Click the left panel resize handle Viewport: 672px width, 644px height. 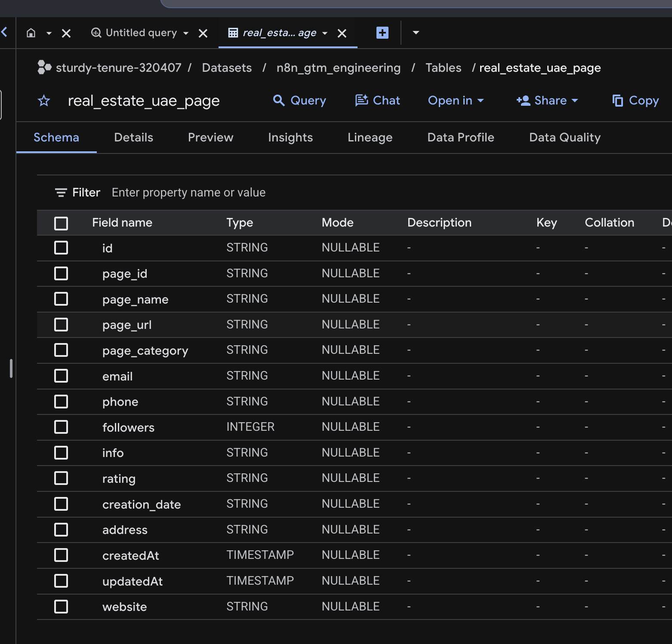pos(11,368)
